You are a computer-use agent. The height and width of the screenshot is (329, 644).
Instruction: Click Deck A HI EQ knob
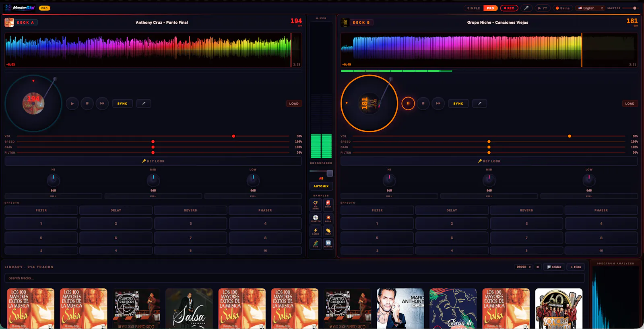click(x=53, y=180)
